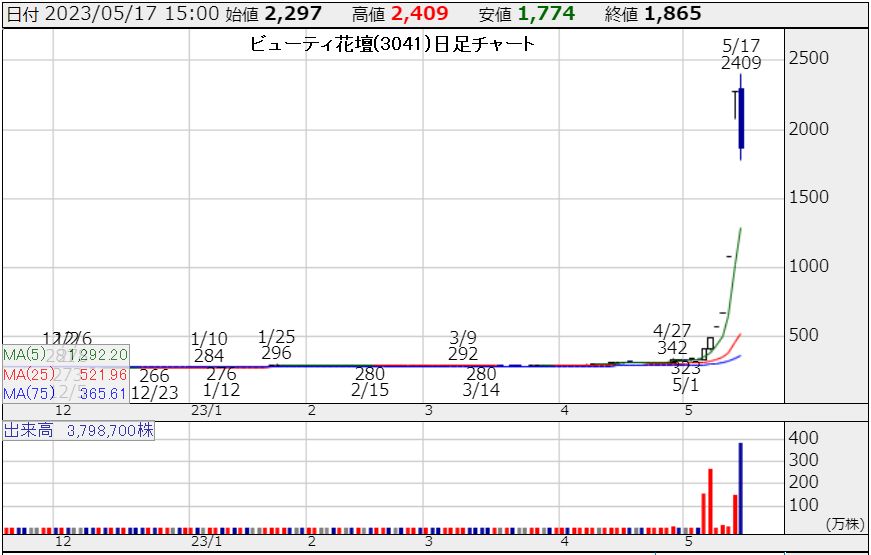Click the tallest blue volume bar

[741, 487]
